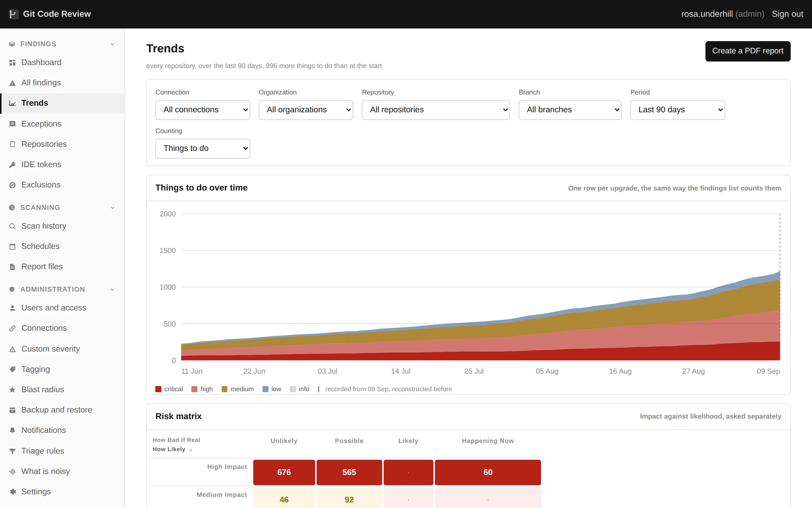The width and height of the screenshot is (812, 508).
Task: Open the What is noisy page
Action: tap(62, 471)
